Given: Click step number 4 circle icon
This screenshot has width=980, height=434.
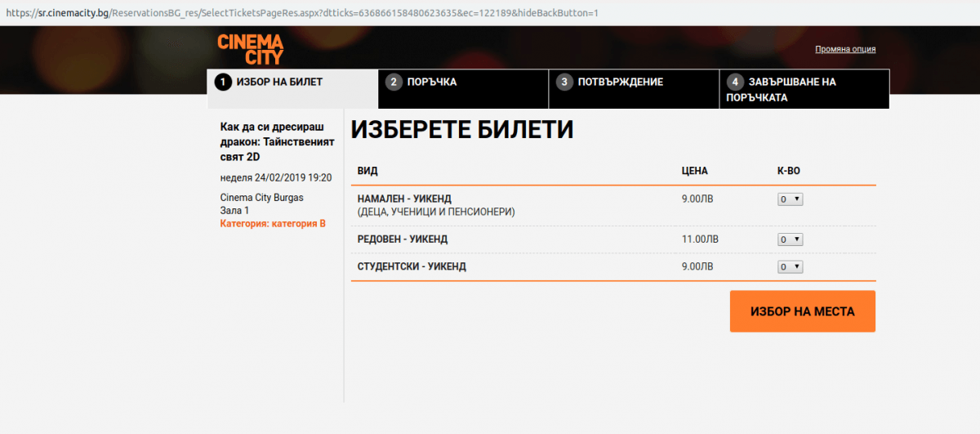Looking at the screenshot, I should coord(735,82).
